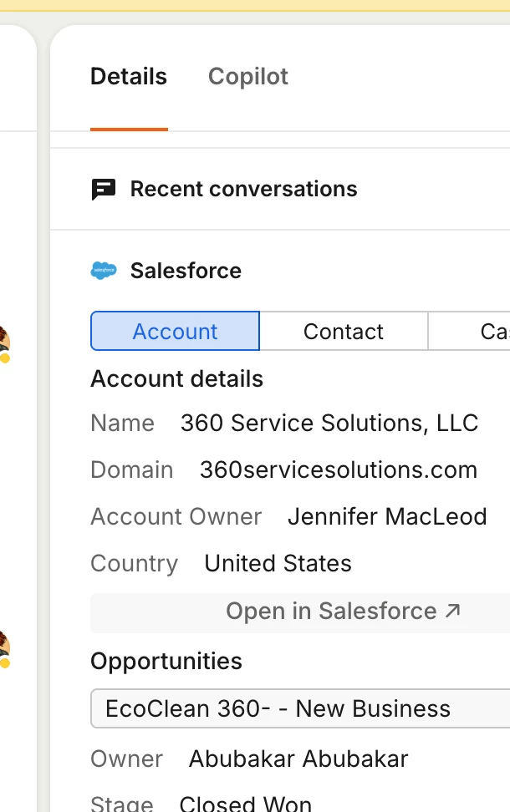Open the Copilot tab
510x812 pixels.
point(247,77)
